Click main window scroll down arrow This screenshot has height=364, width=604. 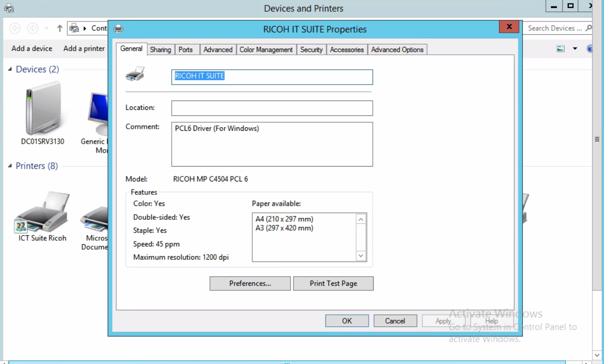[597, 355]
